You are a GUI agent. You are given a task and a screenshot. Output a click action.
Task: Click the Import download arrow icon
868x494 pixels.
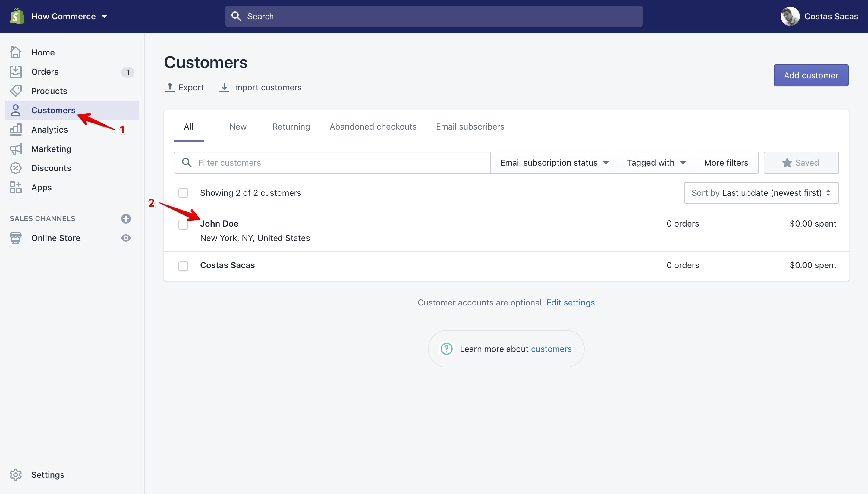click(x=224, y=87)
